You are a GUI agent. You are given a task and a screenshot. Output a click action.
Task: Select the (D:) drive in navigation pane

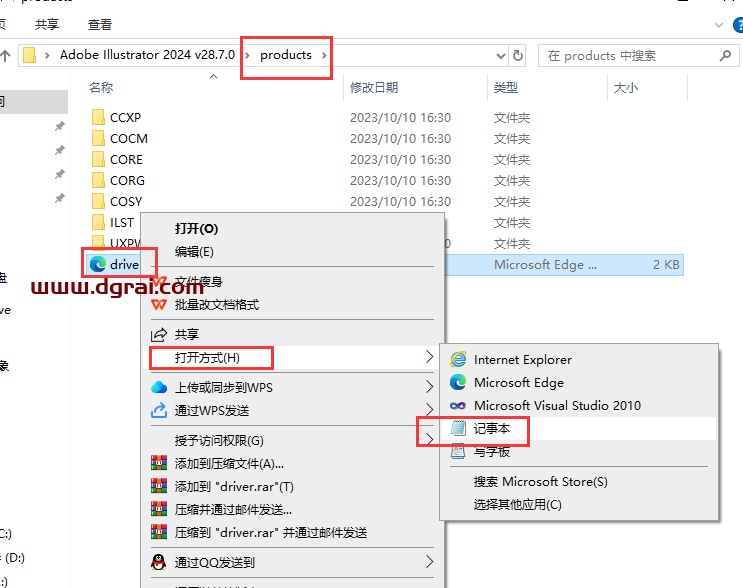coord(14,557)
